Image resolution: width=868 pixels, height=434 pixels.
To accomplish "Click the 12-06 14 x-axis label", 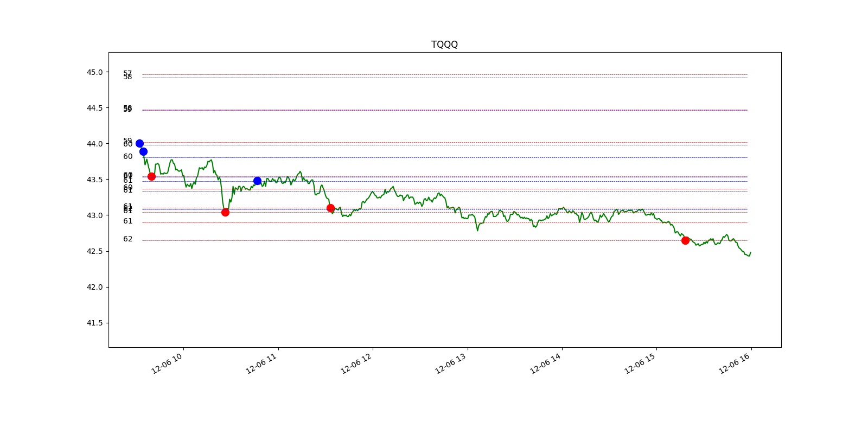I will click(x=545, y=363).
